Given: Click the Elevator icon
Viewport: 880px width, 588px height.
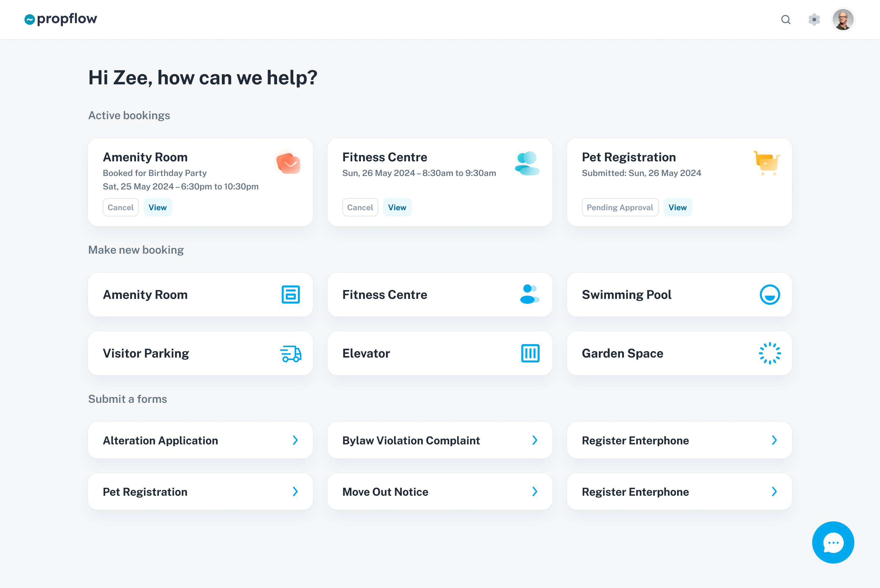Looking at the screenshot, I should click(530, 353).
